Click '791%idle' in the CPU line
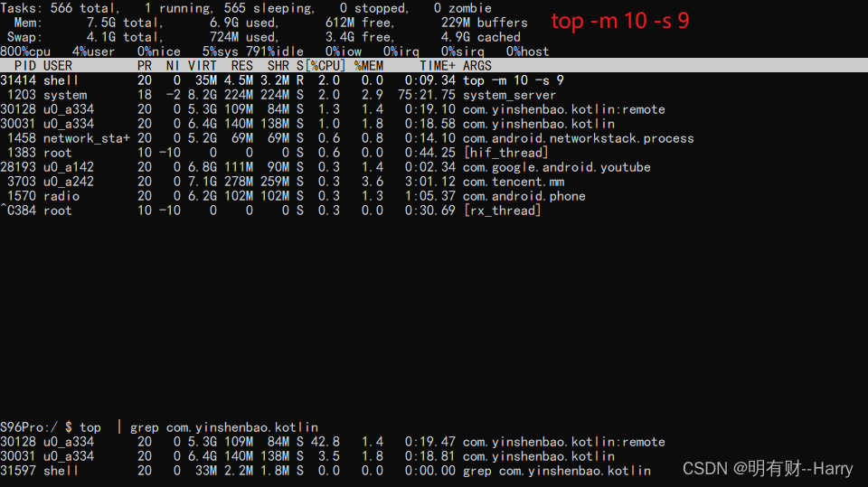This screenshot has height=487, width=868. coord(275,52)
